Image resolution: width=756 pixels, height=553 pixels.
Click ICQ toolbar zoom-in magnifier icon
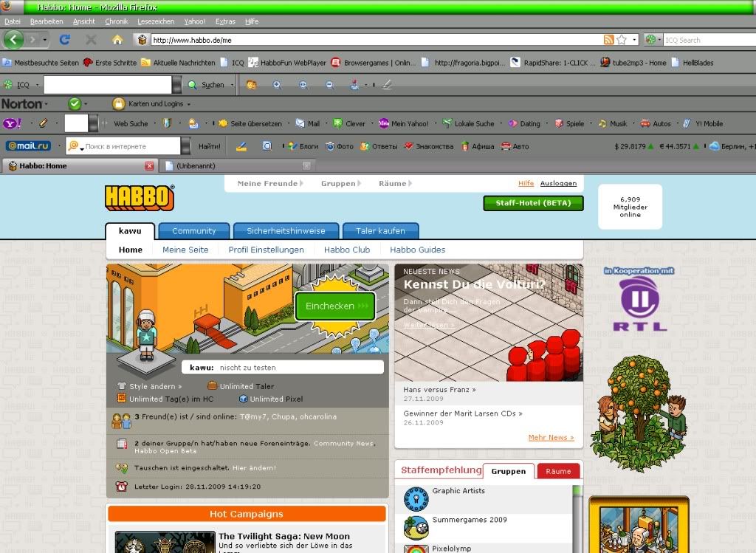click(278, 85)
